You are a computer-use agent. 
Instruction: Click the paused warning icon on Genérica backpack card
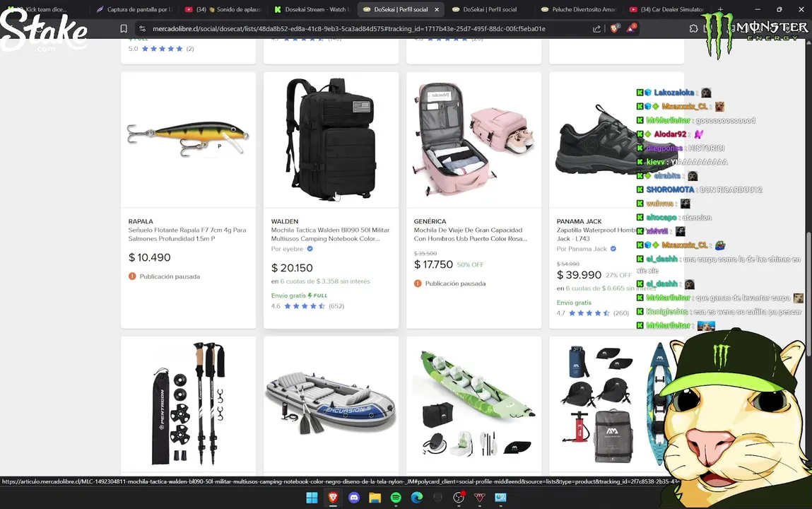[x=418, y=283]
